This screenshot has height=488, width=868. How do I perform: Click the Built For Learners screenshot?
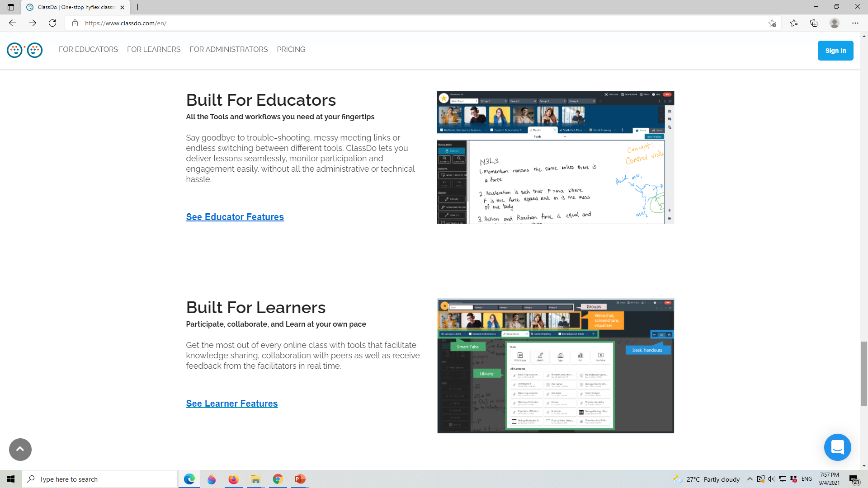555,366
